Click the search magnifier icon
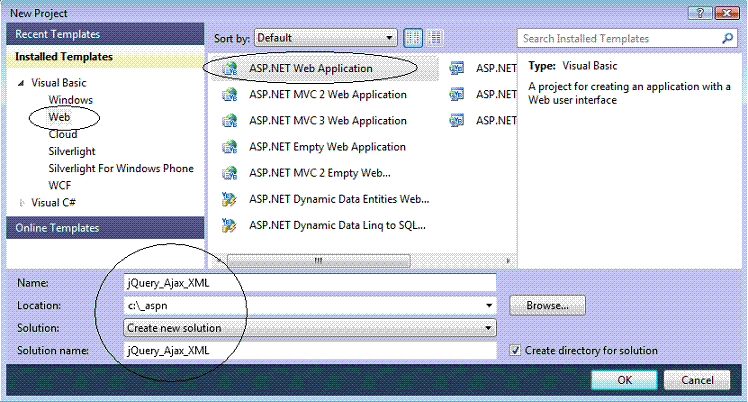This screenshot has height=402, width=748. pyautogui.click(x=727, y=38)
